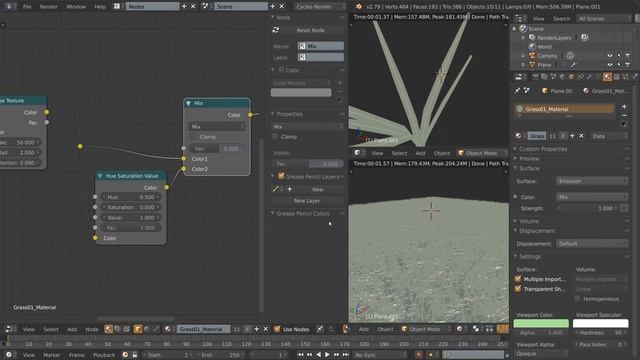Open the Modifiers wrench properties tab
This screenshot has height=360, width=640.
(589, 77)
